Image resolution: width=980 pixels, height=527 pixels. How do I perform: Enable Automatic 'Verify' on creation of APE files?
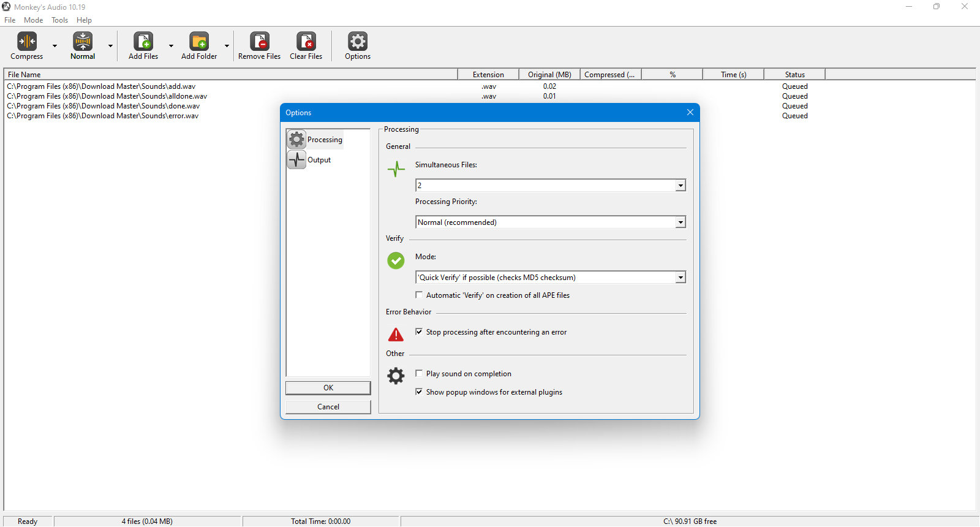(419, 295)
